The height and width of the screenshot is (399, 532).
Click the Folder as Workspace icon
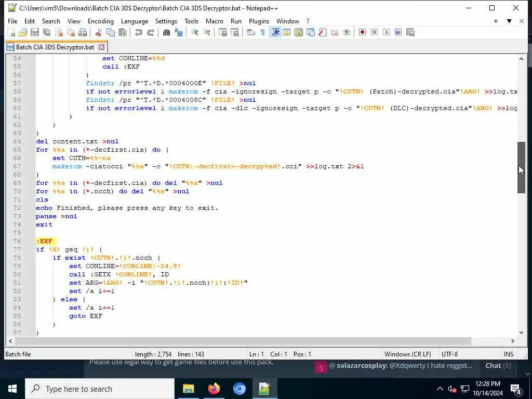coord(335,32)
